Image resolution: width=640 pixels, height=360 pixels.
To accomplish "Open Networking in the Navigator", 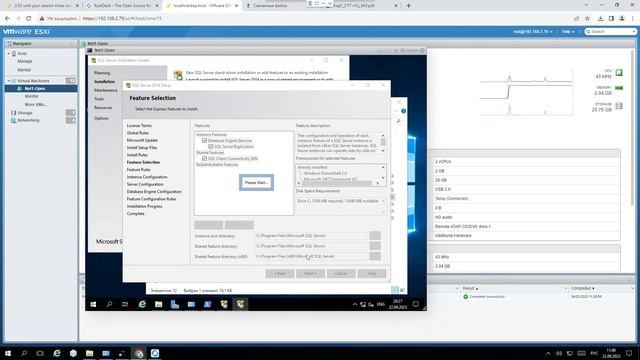I will 28,120.
